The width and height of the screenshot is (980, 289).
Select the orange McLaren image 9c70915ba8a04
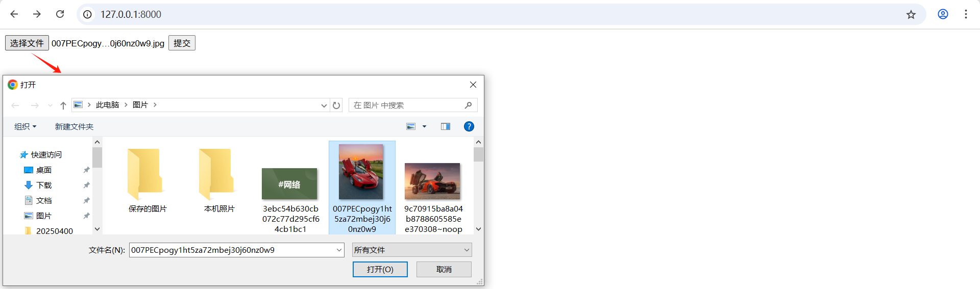(432, 181)
